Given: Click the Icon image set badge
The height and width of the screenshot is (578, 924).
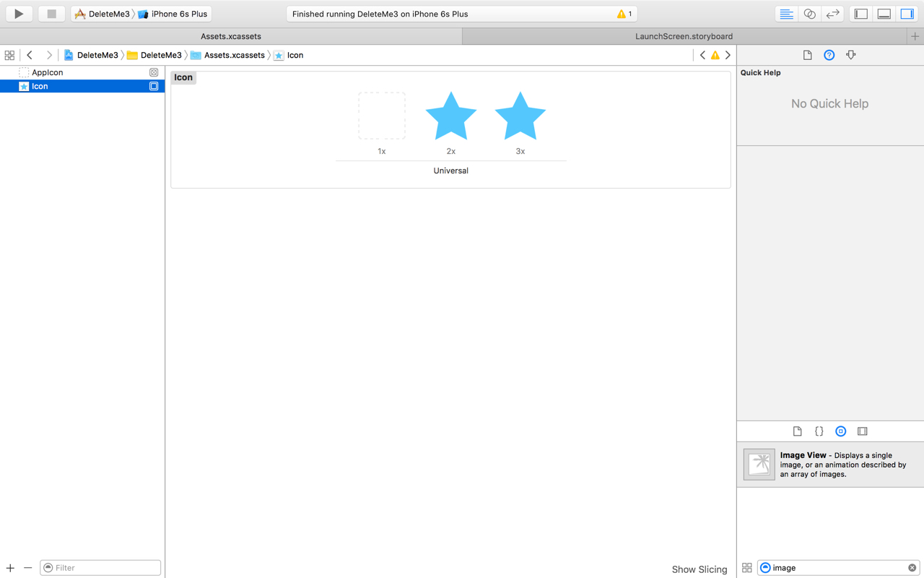Looking at the screenshot, I should 154,86.
